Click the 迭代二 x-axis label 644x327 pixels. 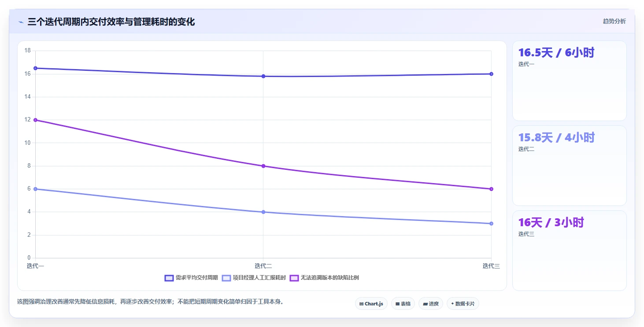pos(263,266)
